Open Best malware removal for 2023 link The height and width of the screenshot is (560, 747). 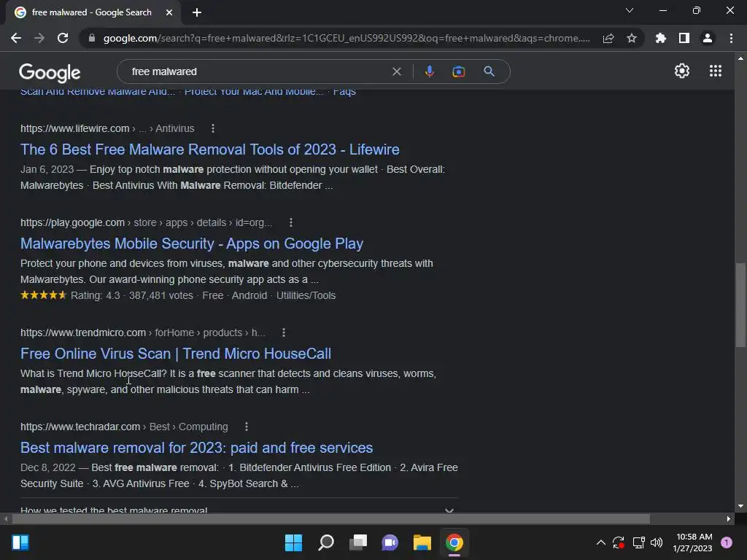pos(196,448)
